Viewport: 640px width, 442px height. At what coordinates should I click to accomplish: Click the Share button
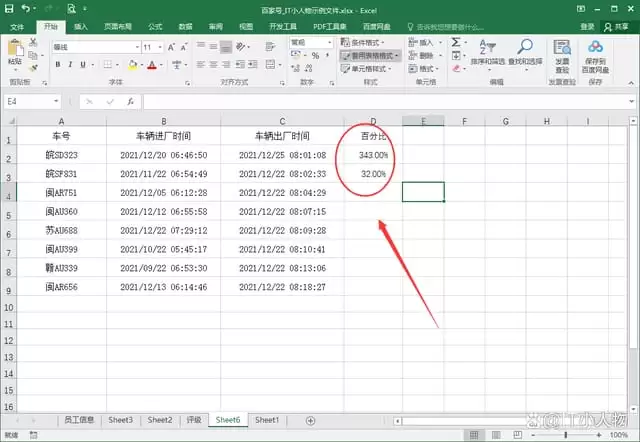[x=617, y=27]
